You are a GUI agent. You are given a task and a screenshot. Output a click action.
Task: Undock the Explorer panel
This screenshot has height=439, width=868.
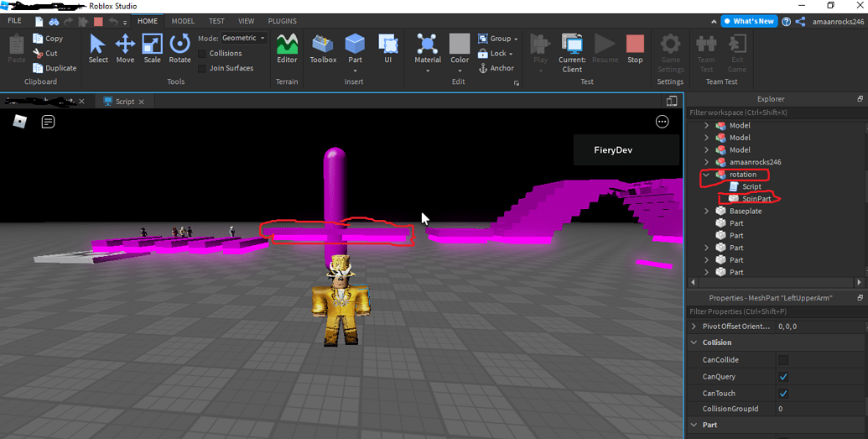pos(860,99)
